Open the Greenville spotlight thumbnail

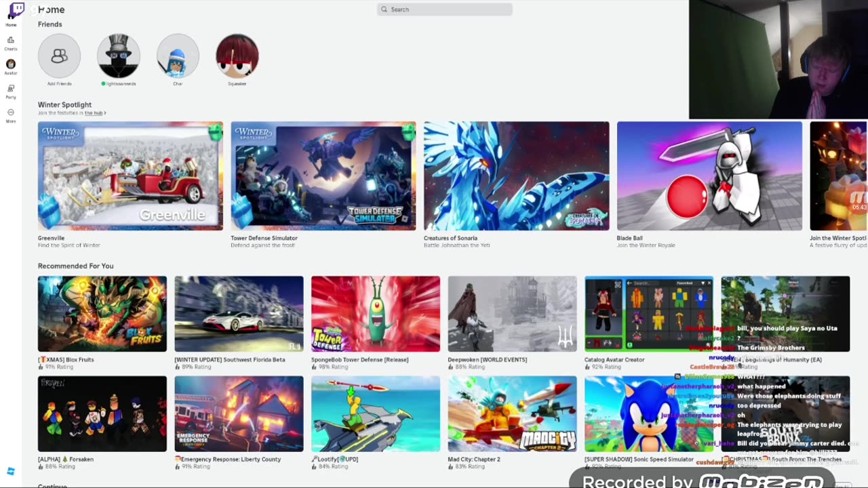pyautogui.click(x=130, y=176)
